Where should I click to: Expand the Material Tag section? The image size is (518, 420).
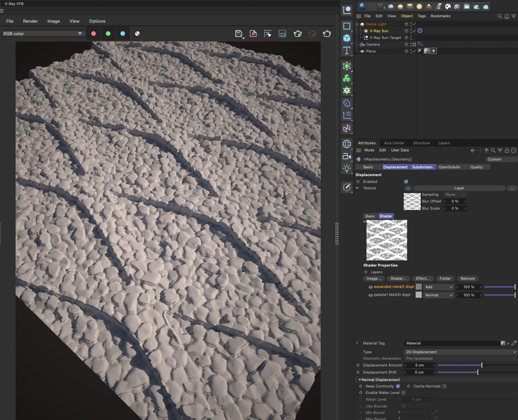coord(357,343)
